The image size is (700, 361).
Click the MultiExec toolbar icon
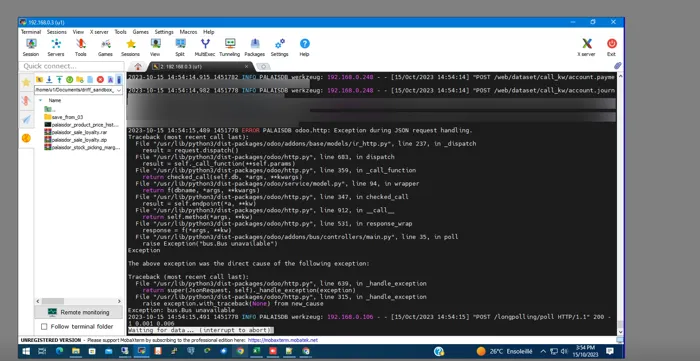pyautogui.click(x=205, y=47)
